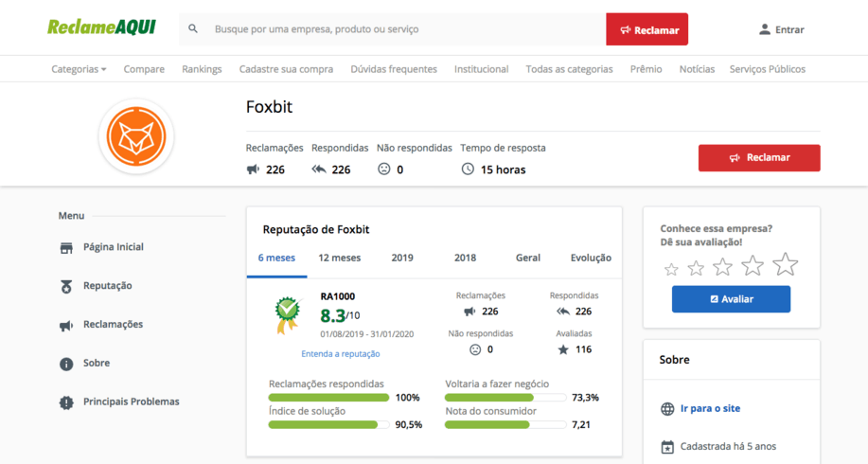
Task: Open the Rankings page
Action: [x=202, y=69]
